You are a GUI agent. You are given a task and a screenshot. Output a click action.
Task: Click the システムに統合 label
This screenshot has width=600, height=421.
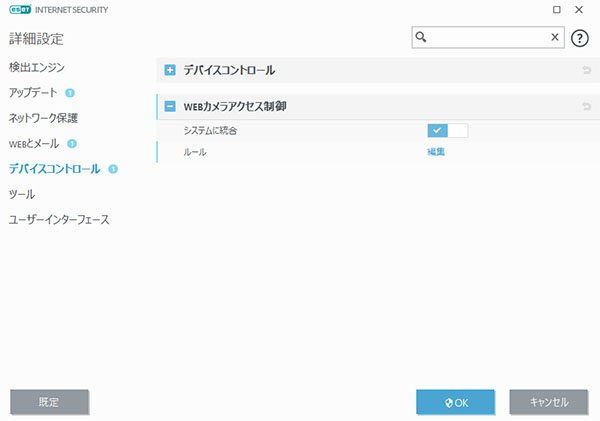click(x=210, y=131)
